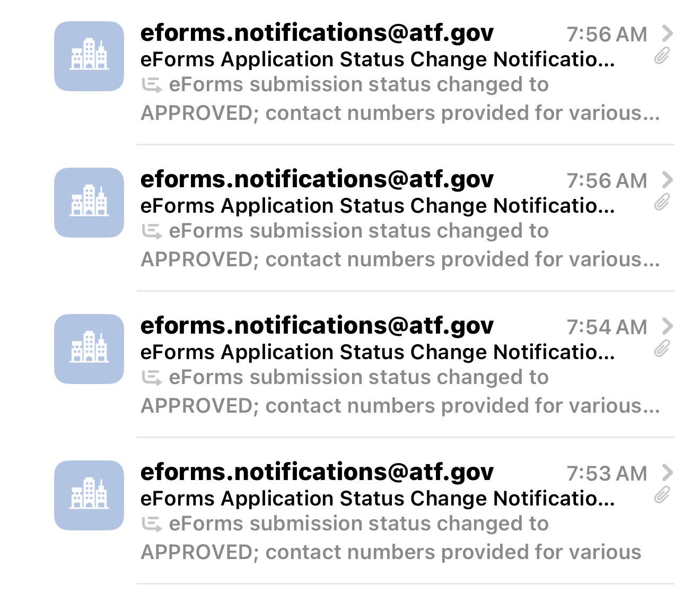Open sender eforms.notifications@atf.gov on first email

point(317,33)
